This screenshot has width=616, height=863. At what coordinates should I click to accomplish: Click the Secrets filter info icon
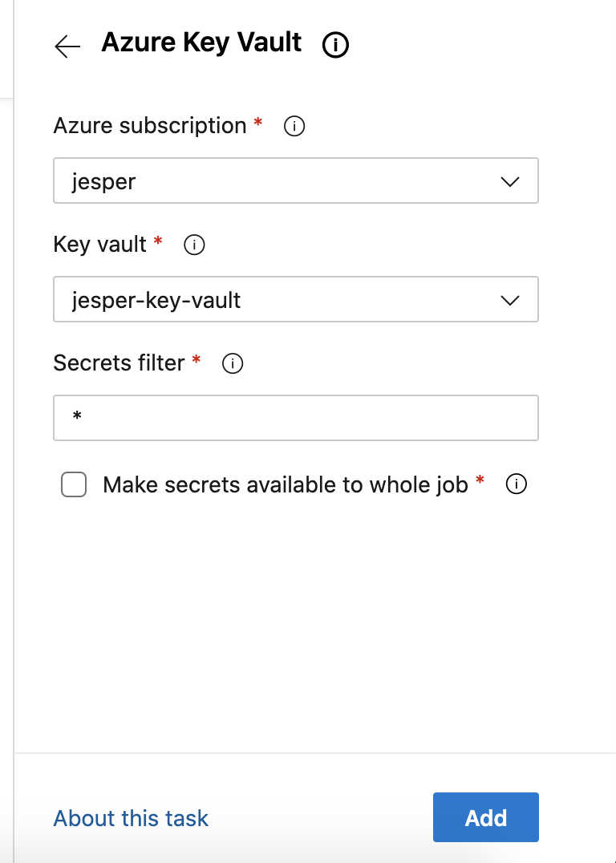[233, 364]
